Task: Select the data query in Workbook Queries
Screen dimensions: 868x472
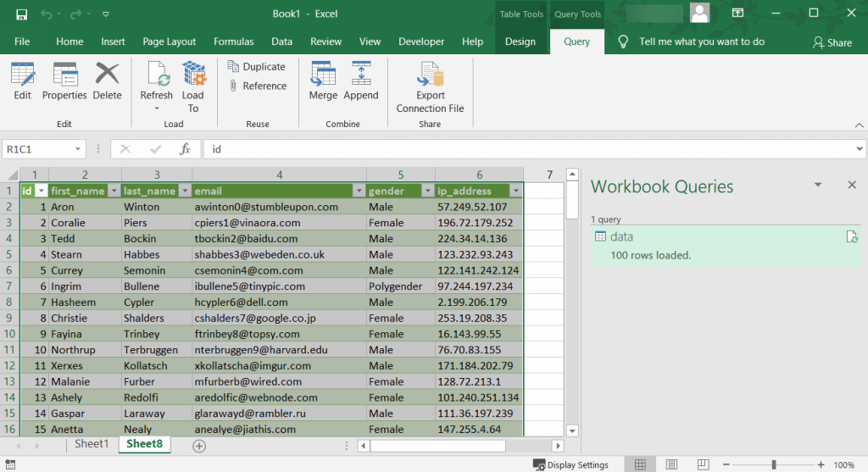Action: pos(726,246)
